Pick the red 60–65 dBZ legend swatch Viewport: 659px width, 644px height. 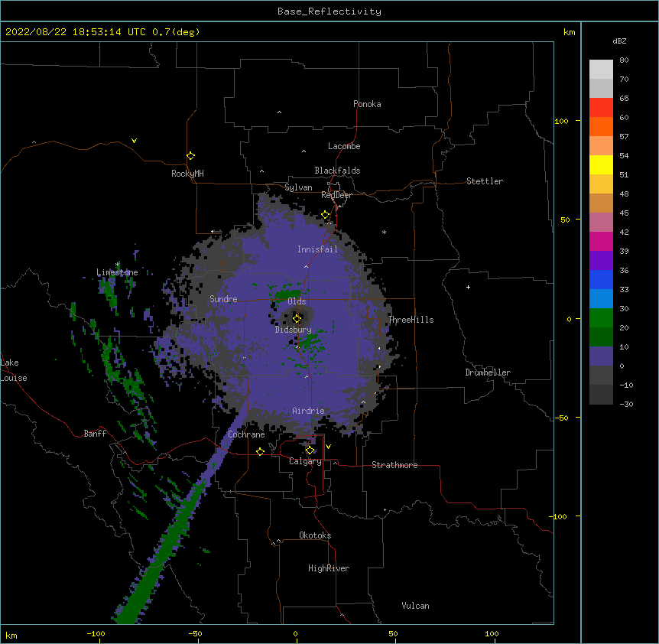point(601,108)
